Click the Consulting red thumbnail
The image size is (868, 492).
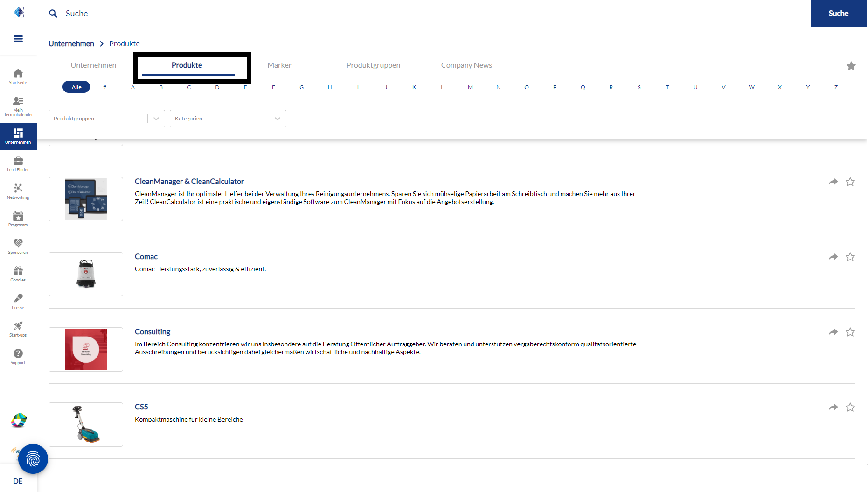pos(86,349)
